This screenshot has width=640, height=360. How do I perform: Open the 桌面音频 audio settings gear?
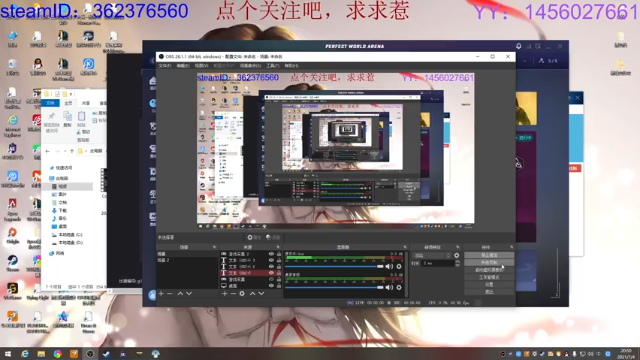[x=399, y=287]
